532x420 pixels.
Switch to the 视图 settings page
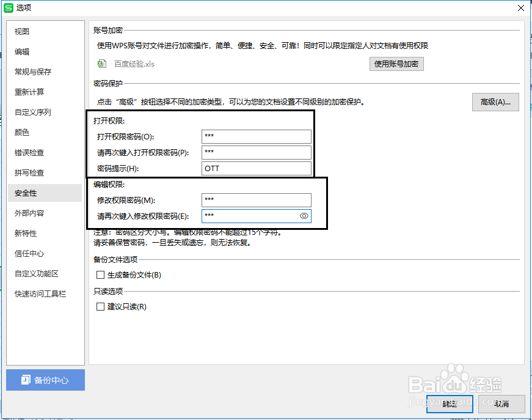(21, 31)
